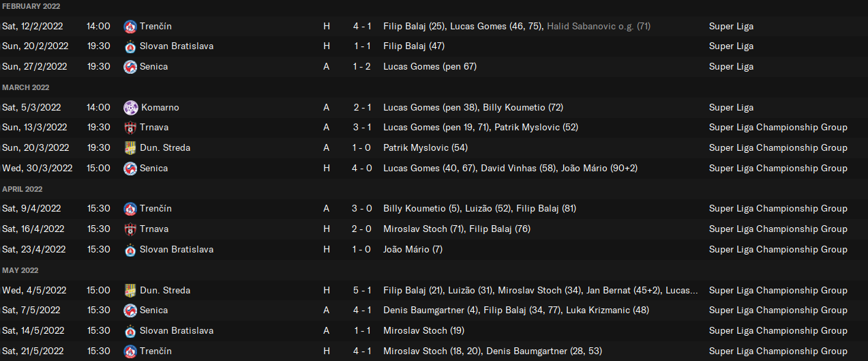Click Trnava club badge on 16/4/2022 fixture
Viewport: 868px width, 361px height.
130,229
